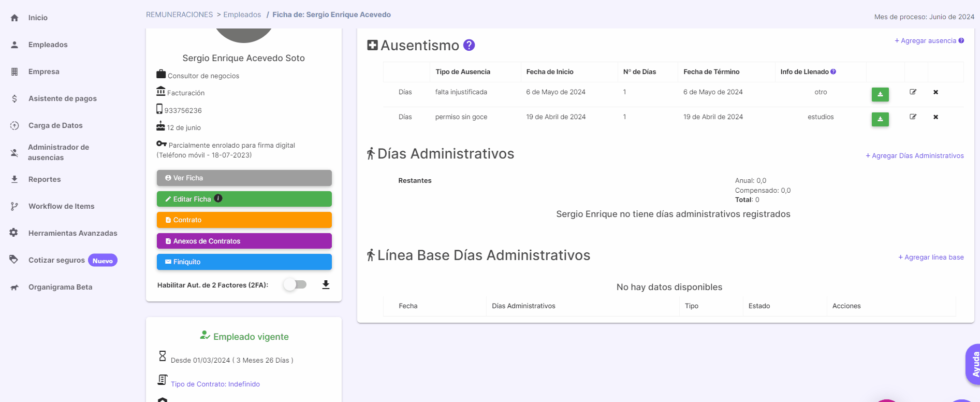Delete the falta injustificada absence row
The height and width of the screenshot is (402, 980).
(x=936, y=92)
